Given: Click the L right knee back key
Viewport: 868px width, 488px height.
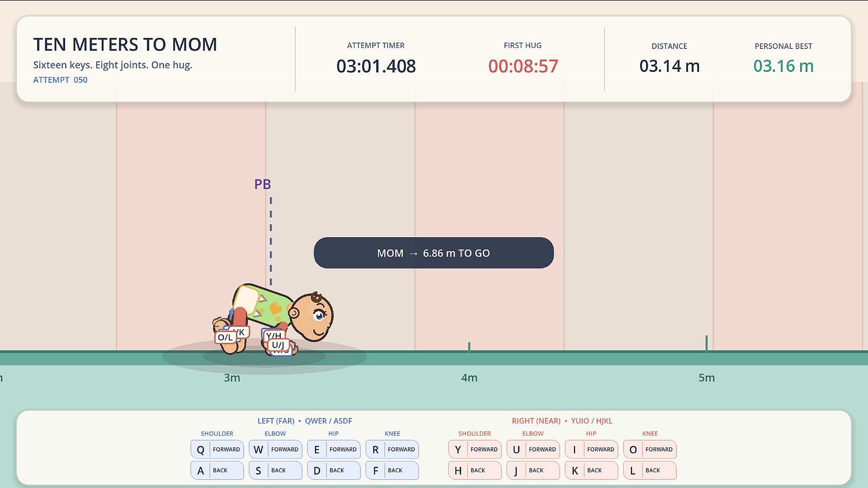Looking at the screenshot, I should pyautogui.click(x=650, y=470).
